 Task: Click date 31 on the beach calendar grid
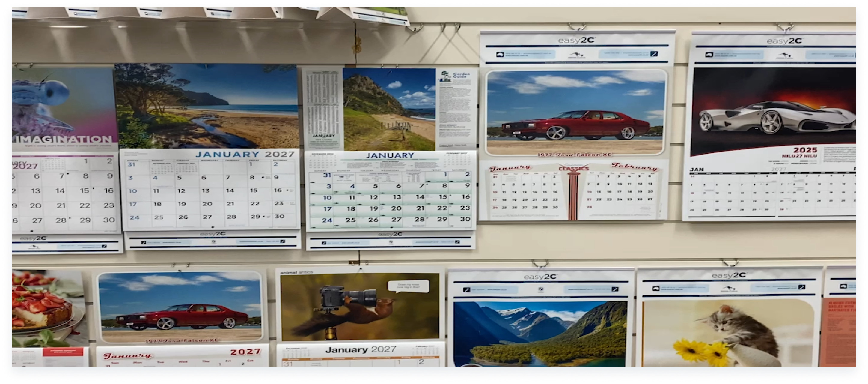pos(131,164)
